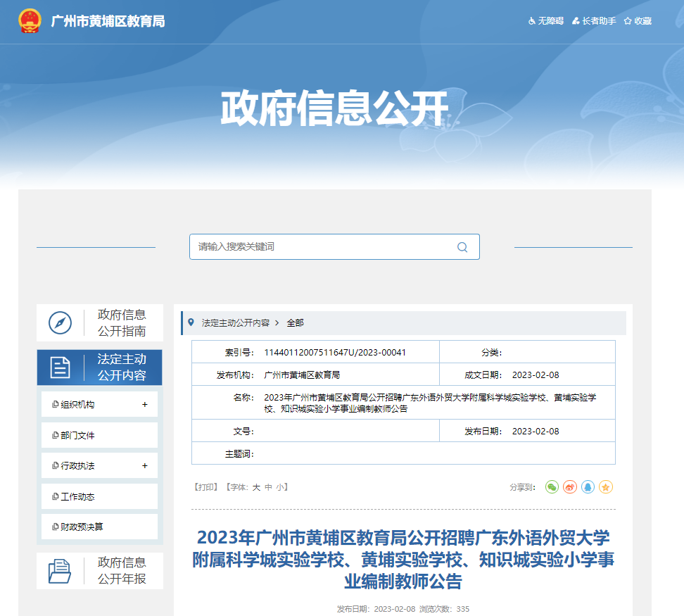Image resolution: width=684 pixels, height=616 pixels.
Task: Click the magnifier search icon
Action: (462, 247)
